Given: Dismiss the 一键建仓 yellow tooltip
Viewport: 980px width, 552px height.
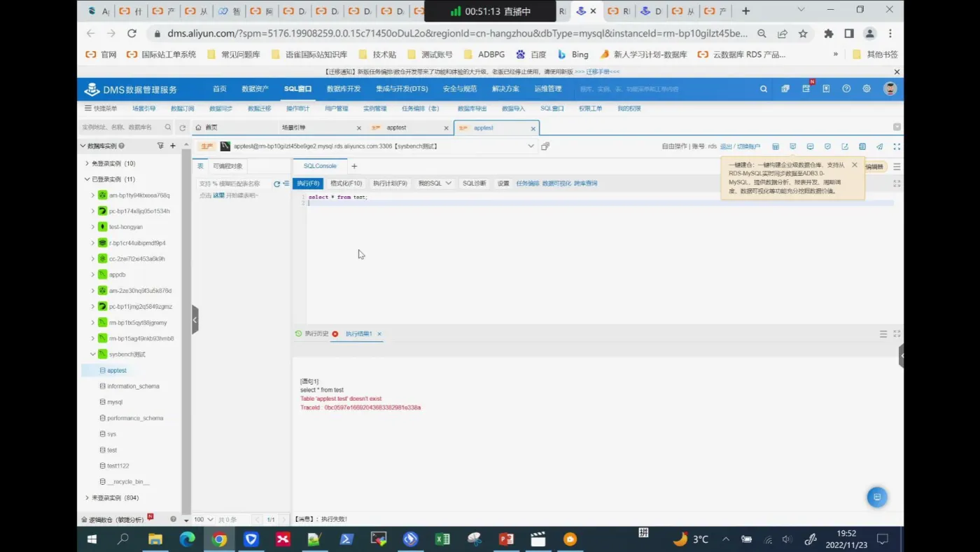Looking at the screenshot, I should pyautogui.click(x=855, y=165).
